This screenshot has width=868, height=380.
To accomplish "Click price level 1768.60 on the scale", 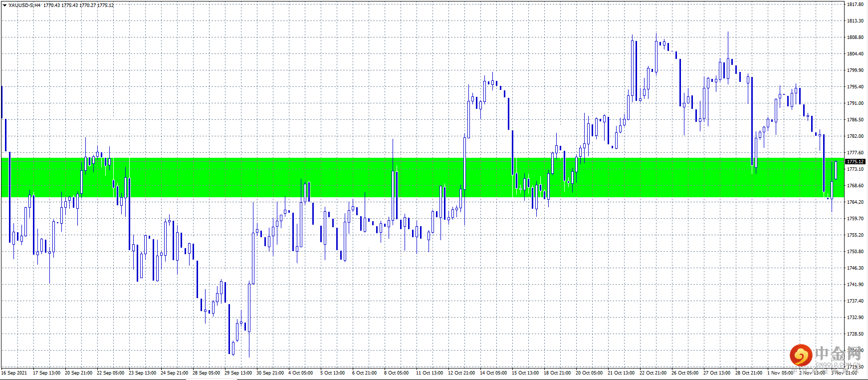I will pos(855,186).
